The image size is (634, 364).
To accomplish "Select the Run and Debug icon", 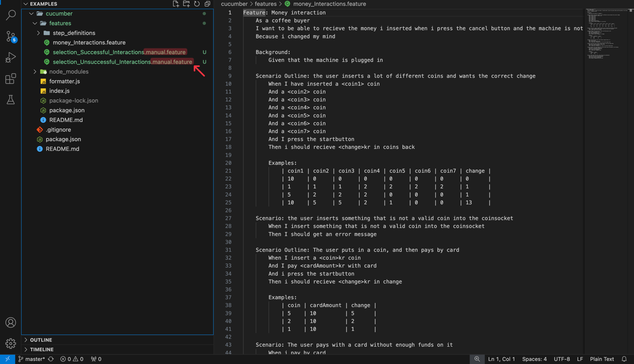I will 10,57.
